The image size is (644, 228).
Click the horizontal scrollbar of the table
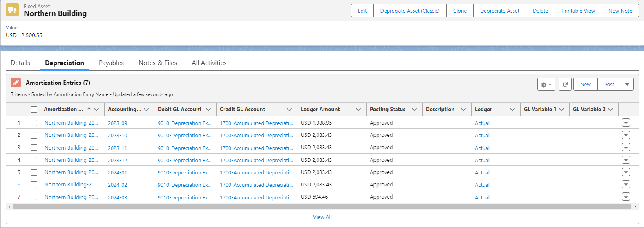322,207
